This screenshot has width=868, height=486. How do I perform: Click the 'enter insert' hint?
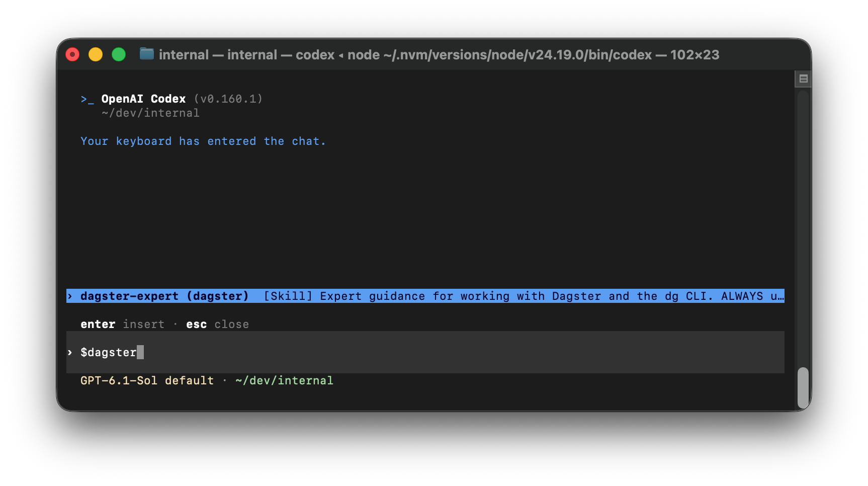coord(123,325)
